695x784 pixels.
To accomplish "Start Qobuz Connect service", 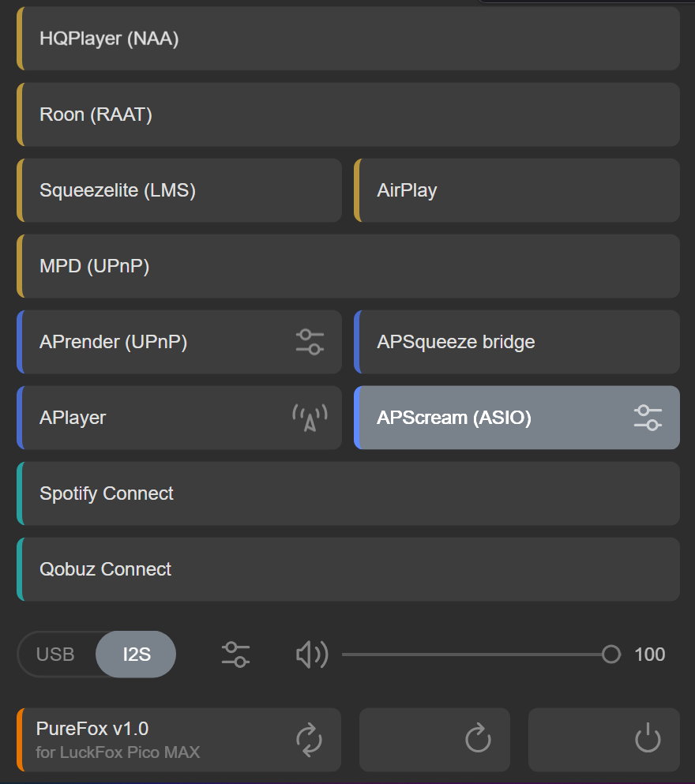I will [347, 569].
